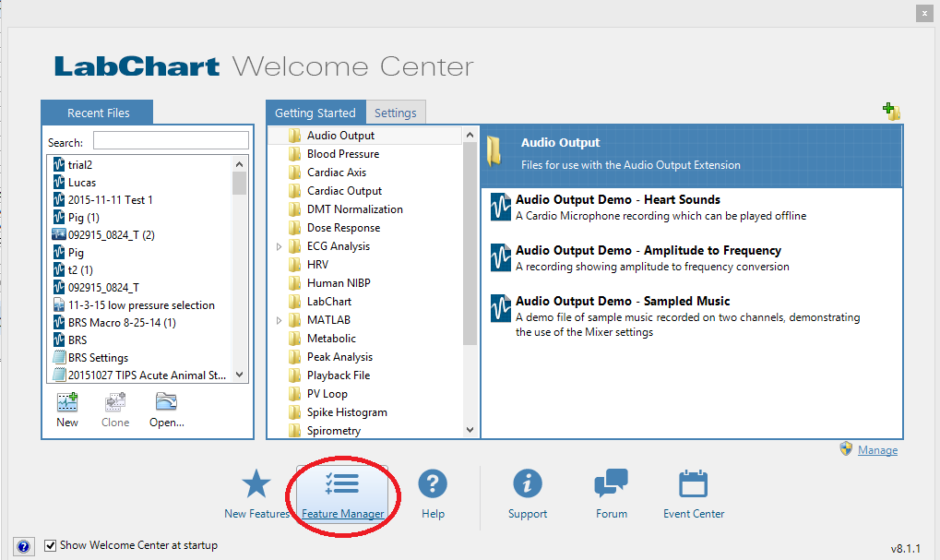Viewport: 940px width, 560px height.
Task: Expand the ECG Analysis folder
Action: [280, 247]
